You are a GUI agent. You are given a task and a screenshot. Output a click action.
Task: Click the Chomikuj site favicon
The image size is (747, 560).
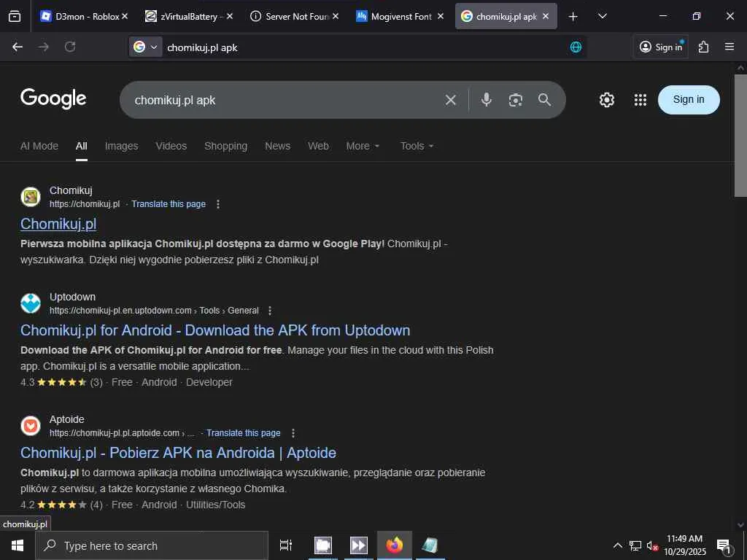coord(31,197)
